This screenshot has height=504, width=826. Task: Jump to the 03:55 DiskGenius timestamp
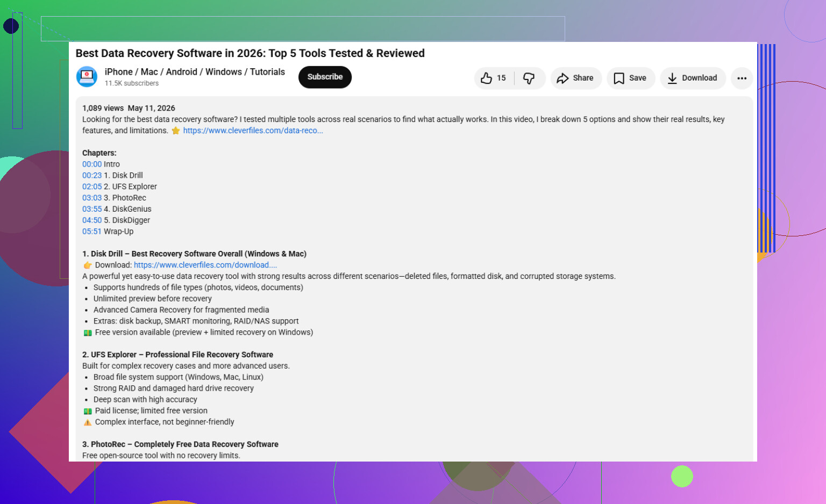pos(92,209)
